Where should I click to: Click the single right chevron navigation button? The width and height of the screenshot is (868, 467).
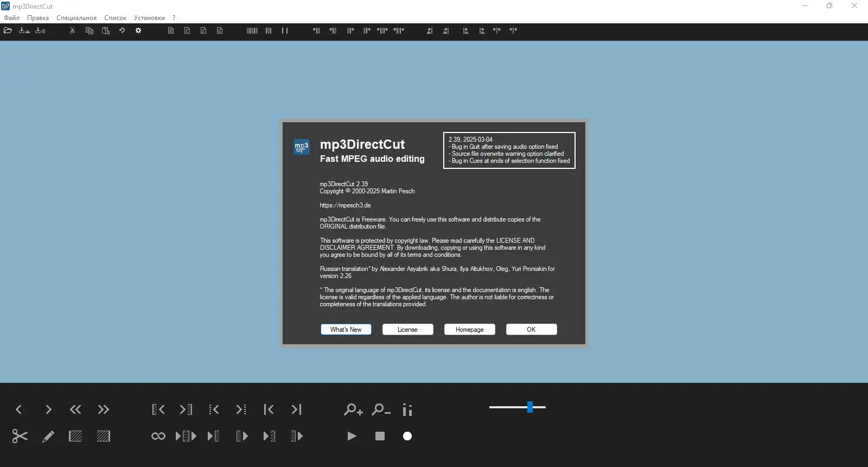[48, 409]
